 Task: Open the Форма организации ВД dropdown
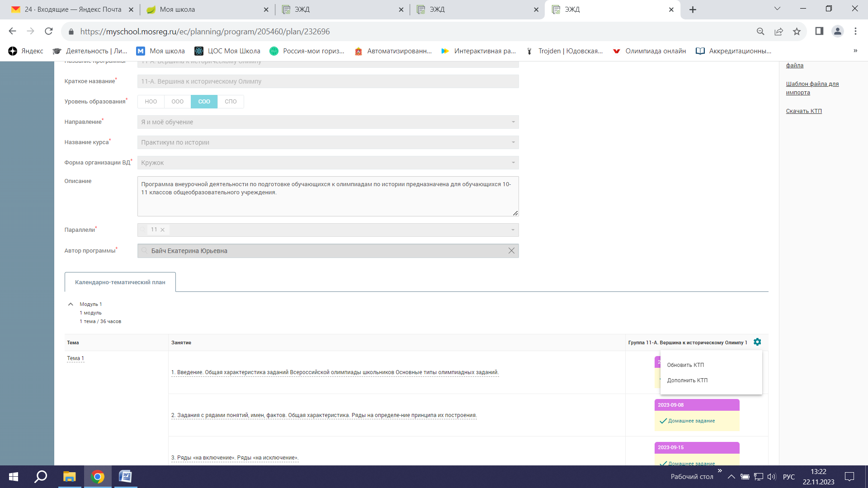328,163
